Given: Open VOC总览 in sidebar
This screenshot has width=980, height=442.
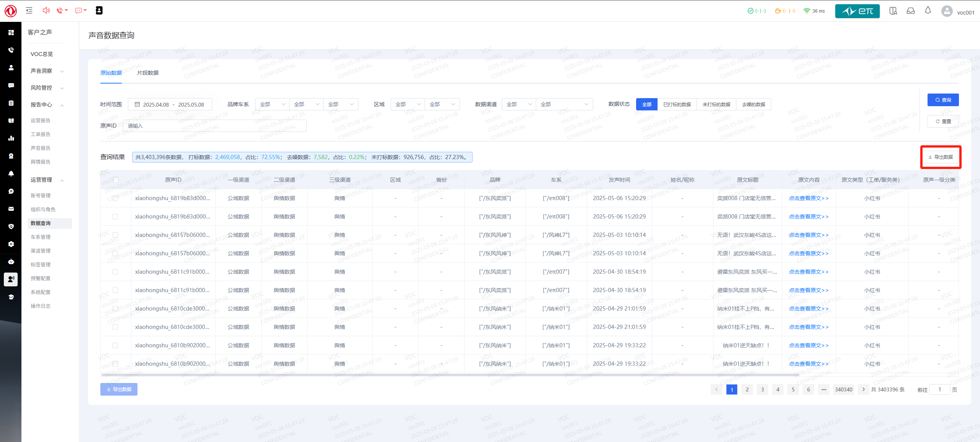Looking at the screenshot, I should pyautogui.click(x=42, y=54).
